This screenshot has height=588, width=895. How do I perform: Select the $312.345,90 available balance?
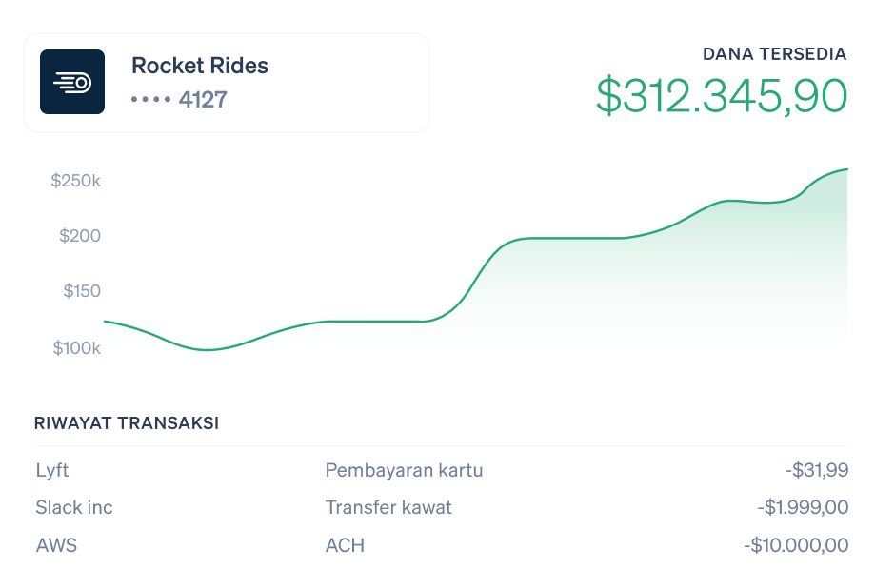[x=722, y=96]
